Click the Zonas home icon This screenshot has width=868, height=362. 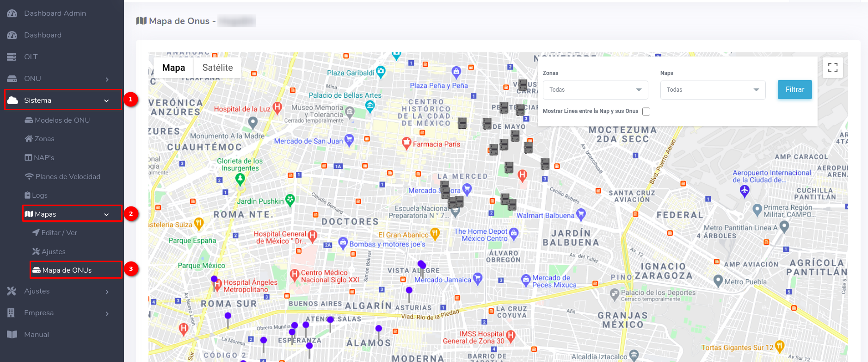(x=29, y=138)
